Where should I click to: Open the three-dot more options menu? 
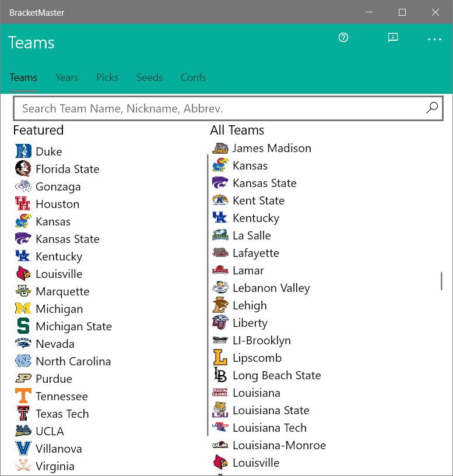coord(434,39)
